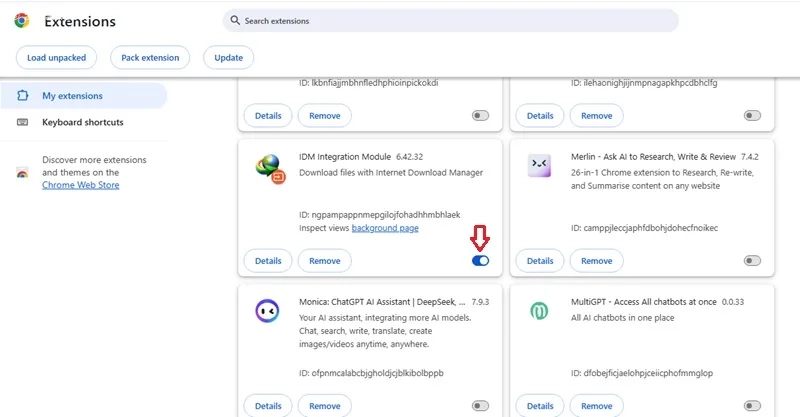Click the Pack extension button
The image size is (800, 417).
pos(150,58)
